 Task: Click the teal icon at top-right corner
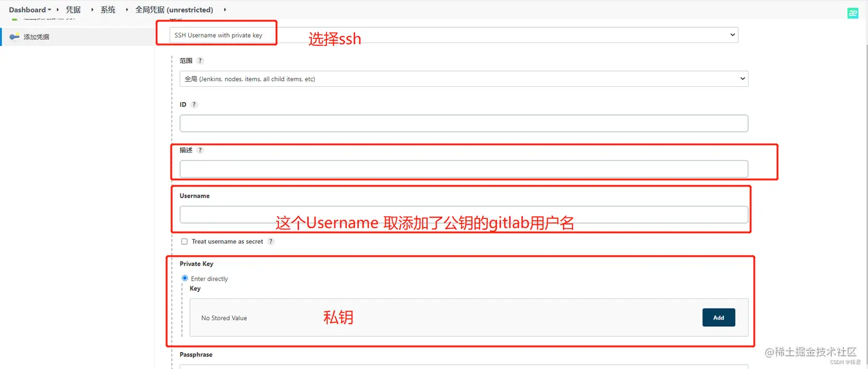pos(853,14)
